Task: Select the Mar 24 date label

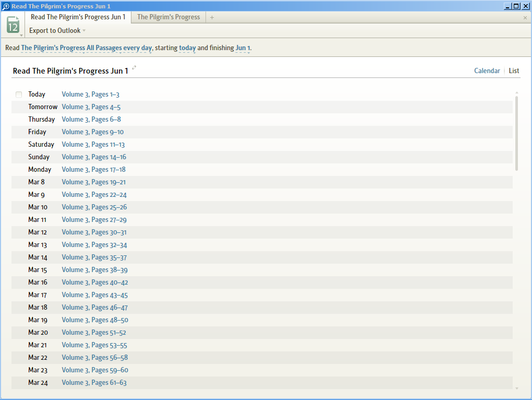Action: (38, 383)
